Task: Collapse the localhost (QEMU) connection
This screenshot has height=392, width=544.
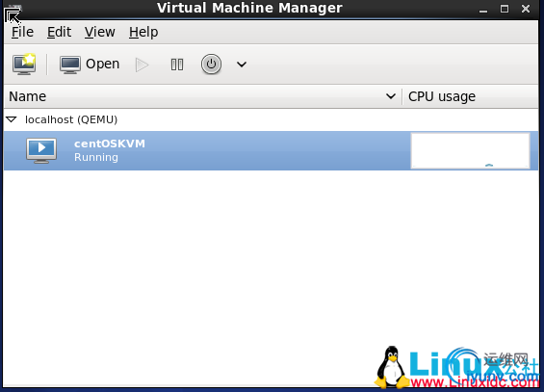Action: point(12,119)
